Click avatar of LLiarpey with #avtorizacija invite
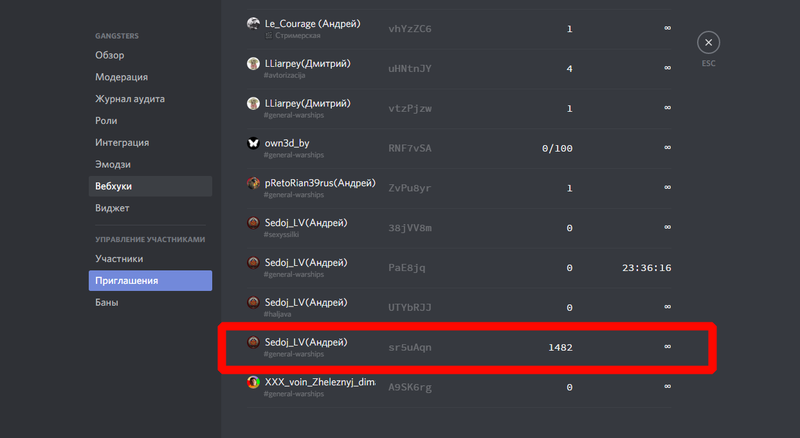Viewport: 800px width, 438px height. (253, 63)
